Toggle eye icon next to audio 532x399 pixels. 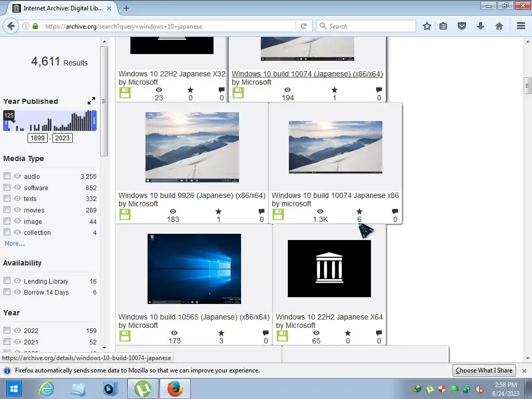pos(17,176)
